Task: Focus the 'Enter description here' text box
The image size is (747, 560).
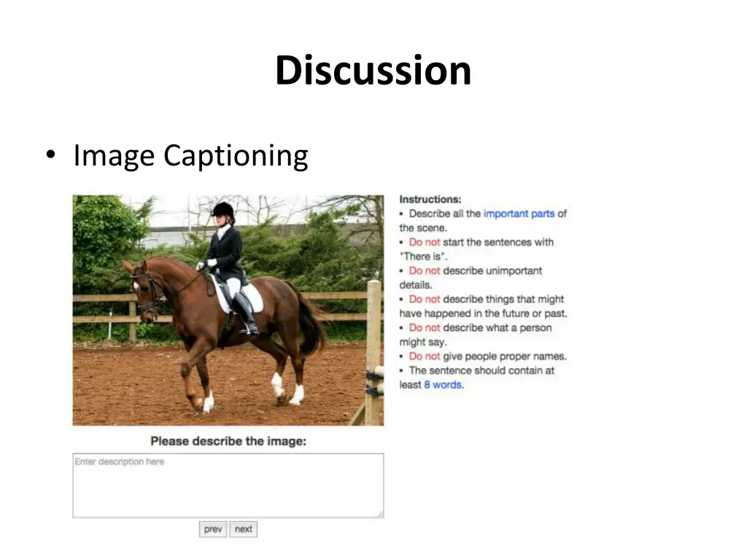Action: tap(228, 485)
